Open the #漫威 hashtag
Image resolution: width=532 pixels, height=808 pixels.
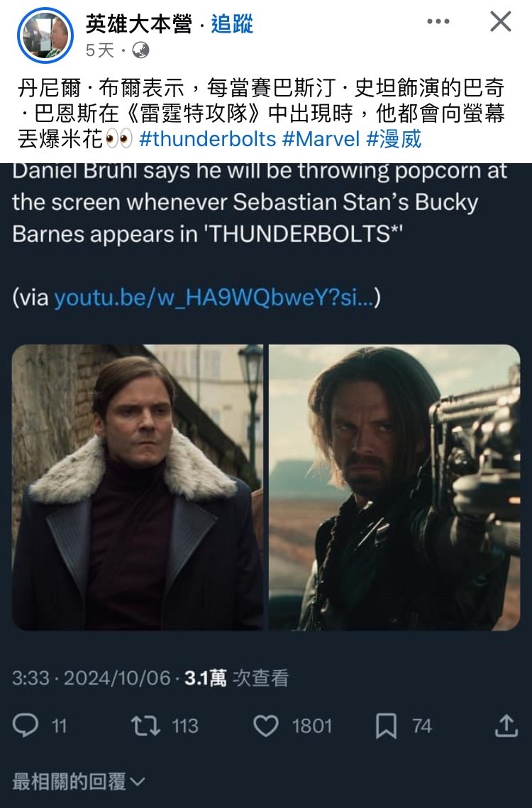[x=394, y=139]
